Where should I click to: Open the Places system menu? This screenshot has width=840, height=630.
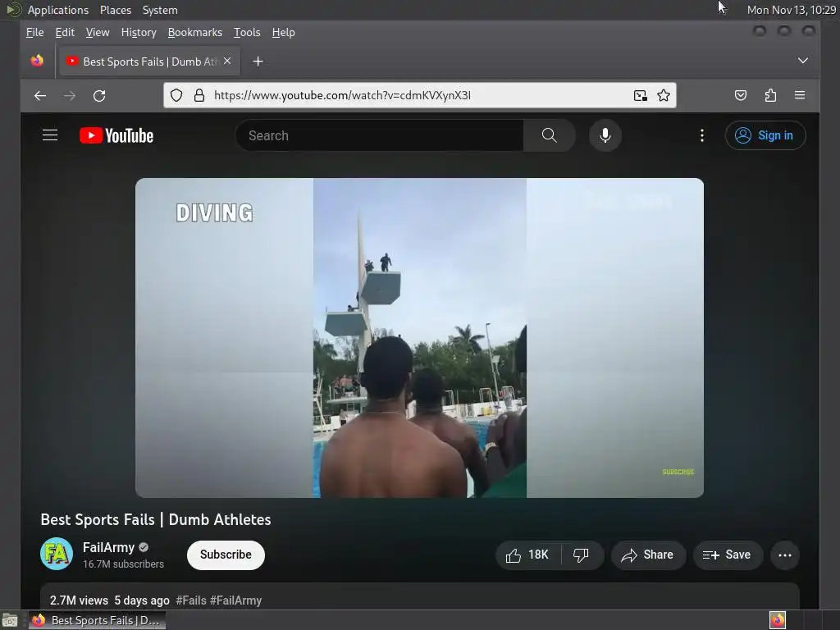tap(116, 10)
